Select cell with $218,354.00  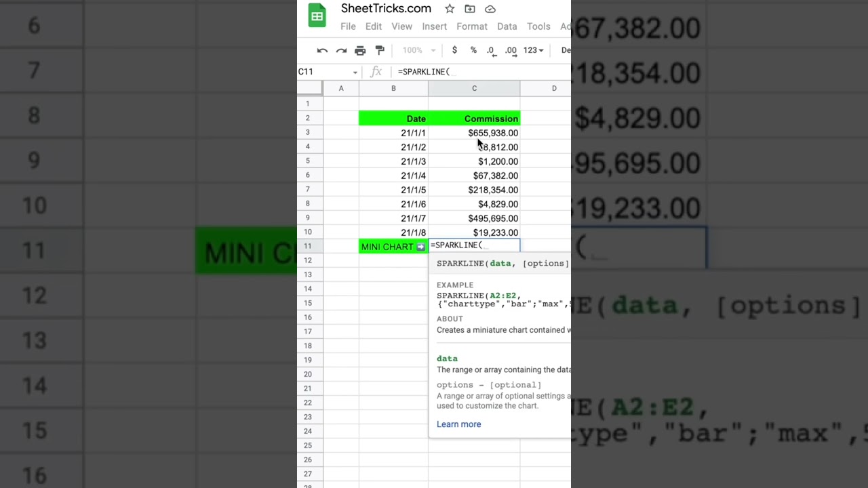pyautogui.click(x=474, y=190)
